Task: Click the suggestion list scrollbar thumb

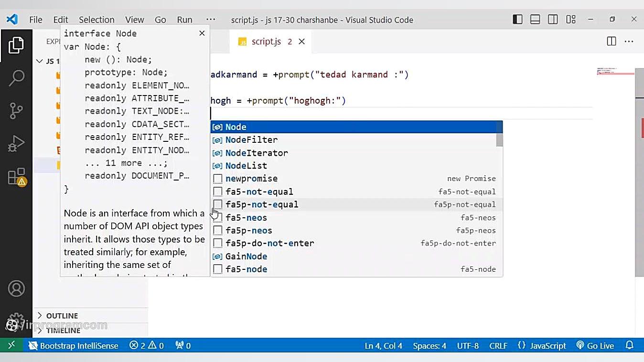Action: coord(499,134)
